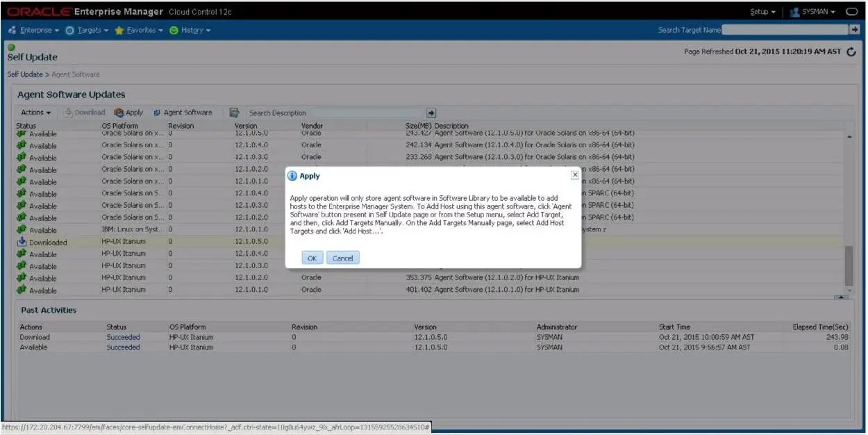Image resolution: width=868 pixels, height=435 pixels.
Task: Click size value 401.402
Action: click(419, 290)
